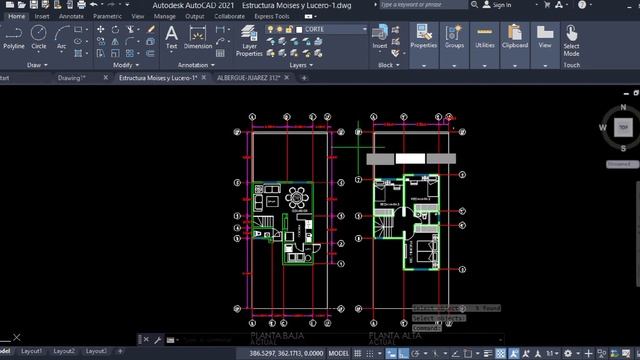Toggle lineweight display in status bar
The image size is (640, 360).
(488, 353)
